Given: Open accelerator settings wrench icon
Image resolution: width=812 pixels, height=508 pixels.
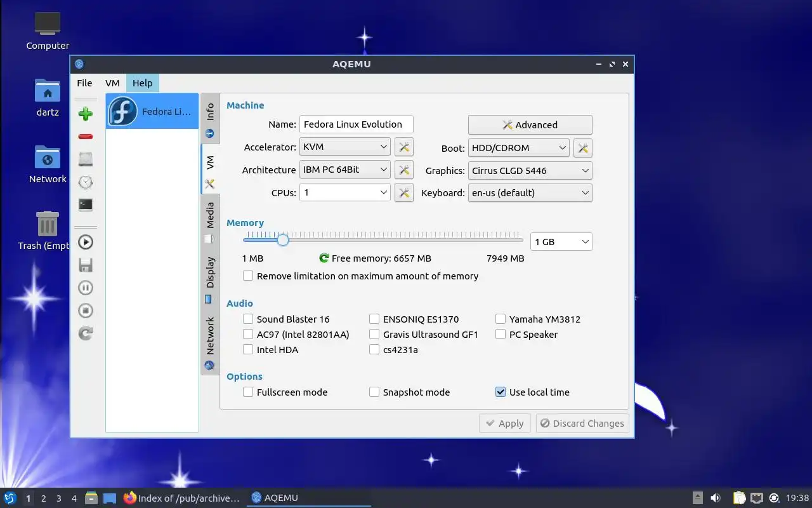Looking at the screenshot, I should pos(404,147).
